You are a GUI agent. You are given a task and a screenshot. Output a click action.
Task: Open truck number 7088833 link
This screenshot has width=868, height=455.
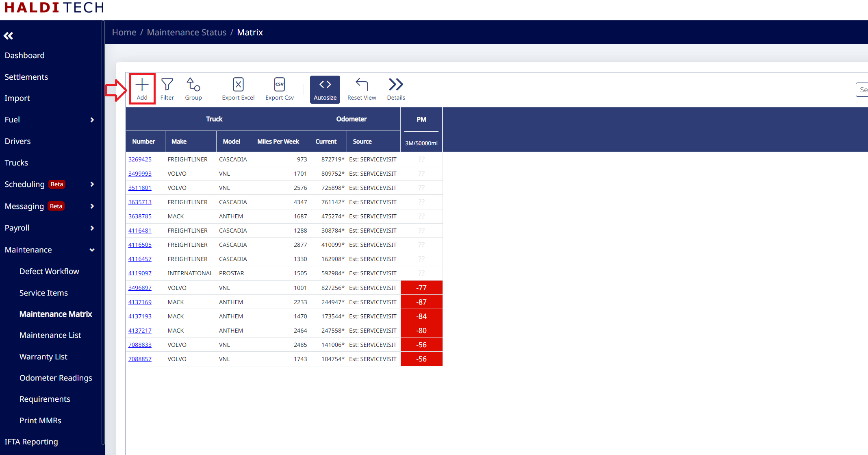pyautogui.click(x=140, y=345)
